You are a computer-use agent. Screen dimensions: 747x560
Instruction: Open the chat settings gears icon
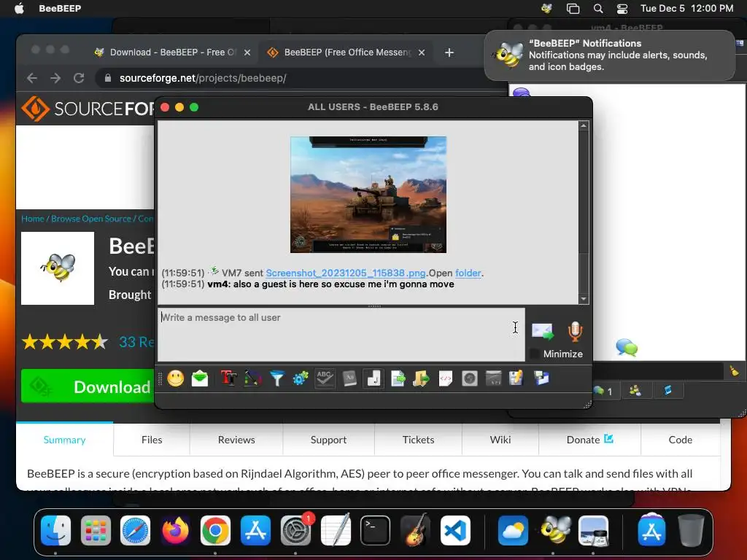point(301,378)
